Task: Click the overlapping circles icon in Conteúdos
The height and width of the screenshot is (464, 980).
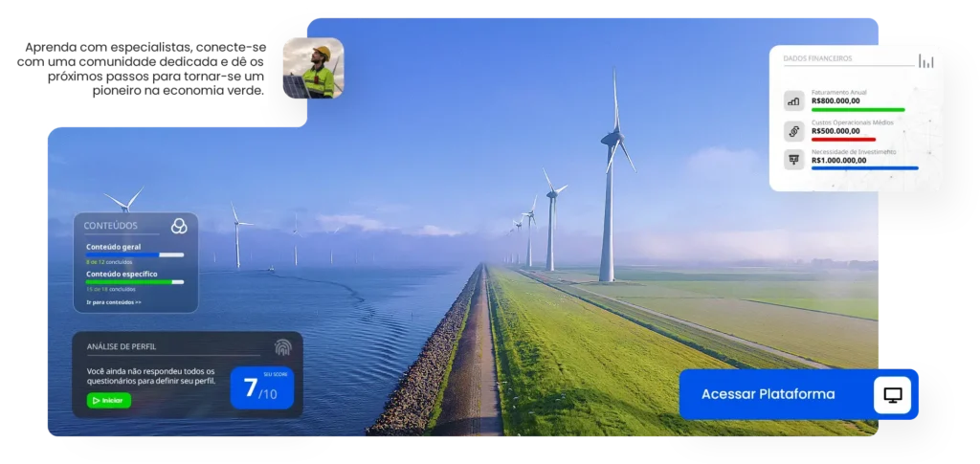Action: [x=179, y=226]
